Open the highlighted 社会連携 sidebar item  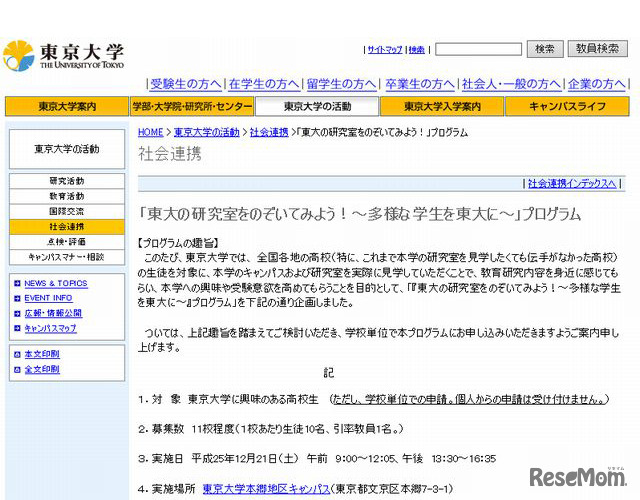point(67,227)
